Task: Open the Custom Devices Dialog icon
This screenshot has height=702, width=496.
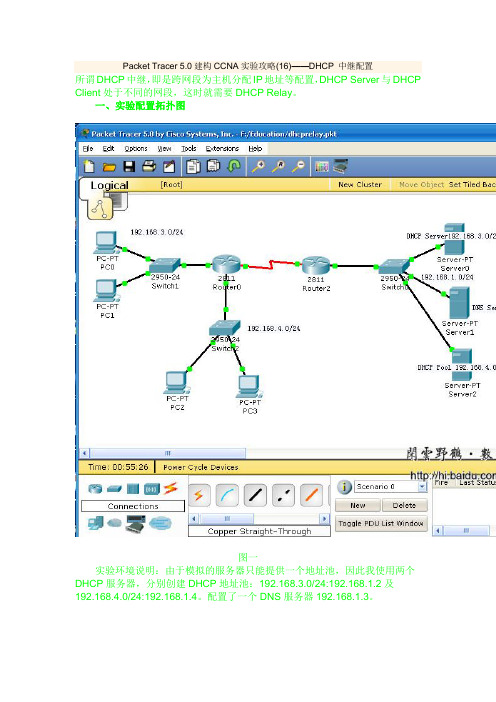Action: pos(341,167)
